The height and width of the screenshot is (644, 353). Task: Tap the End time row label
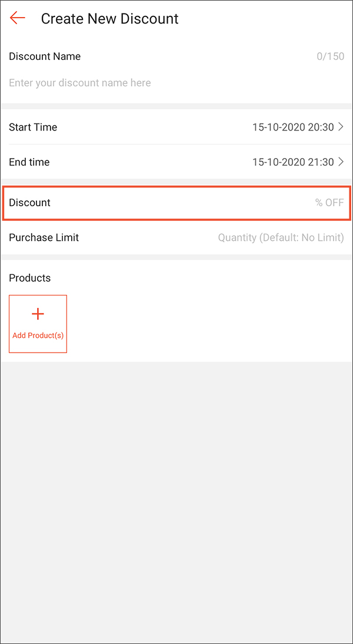(29, 162)
